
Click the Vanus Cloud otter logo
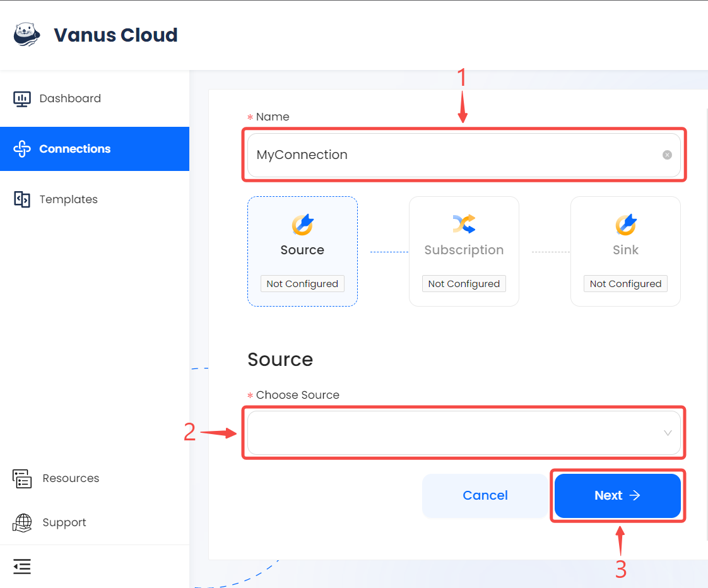click(x=27, y=35)
